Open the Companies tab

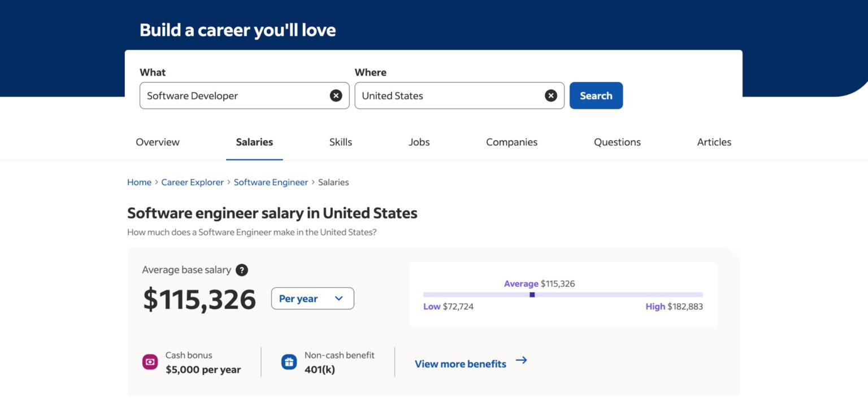[x=511, y=142]
